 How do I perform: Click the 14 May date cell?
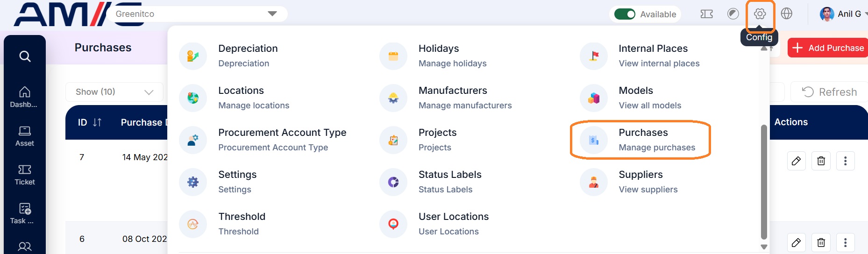(145, 157)
